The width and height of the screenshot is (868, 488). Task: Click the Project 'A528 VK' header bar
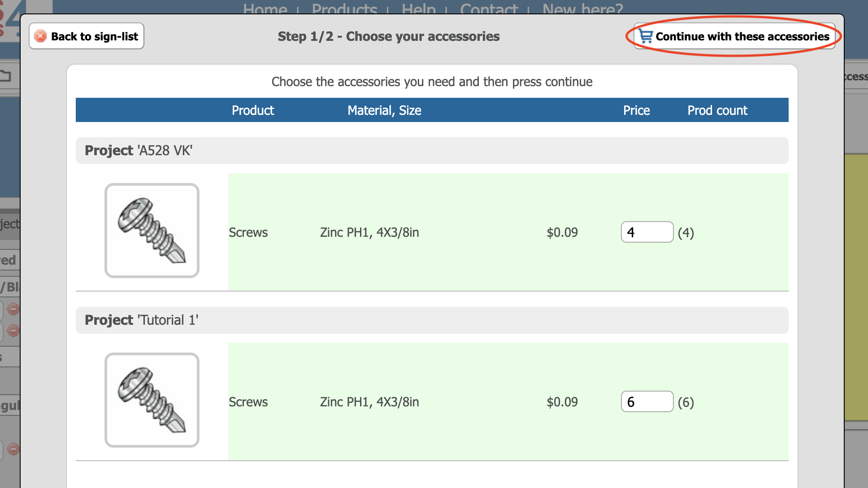click(432, 151)
